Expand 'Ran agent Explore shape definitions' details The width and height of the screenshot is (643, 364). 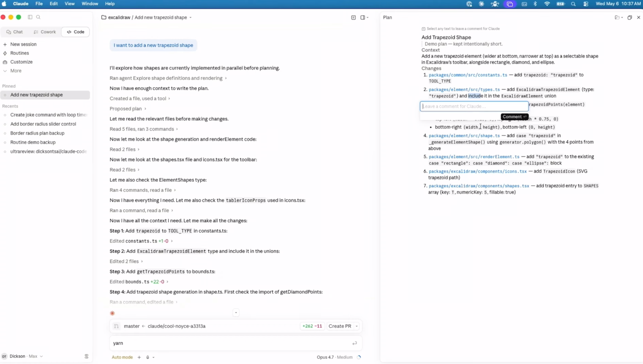(168, 78)
